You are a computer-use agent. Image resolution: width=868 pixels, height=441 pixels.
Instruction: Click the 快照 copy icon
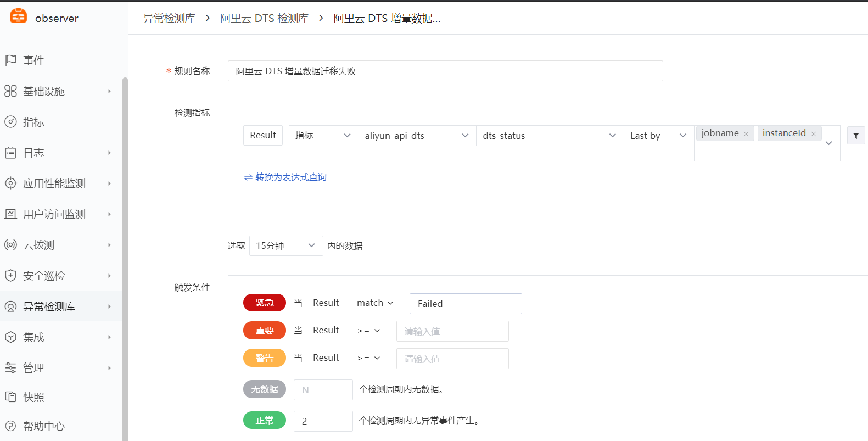[10, 397]
